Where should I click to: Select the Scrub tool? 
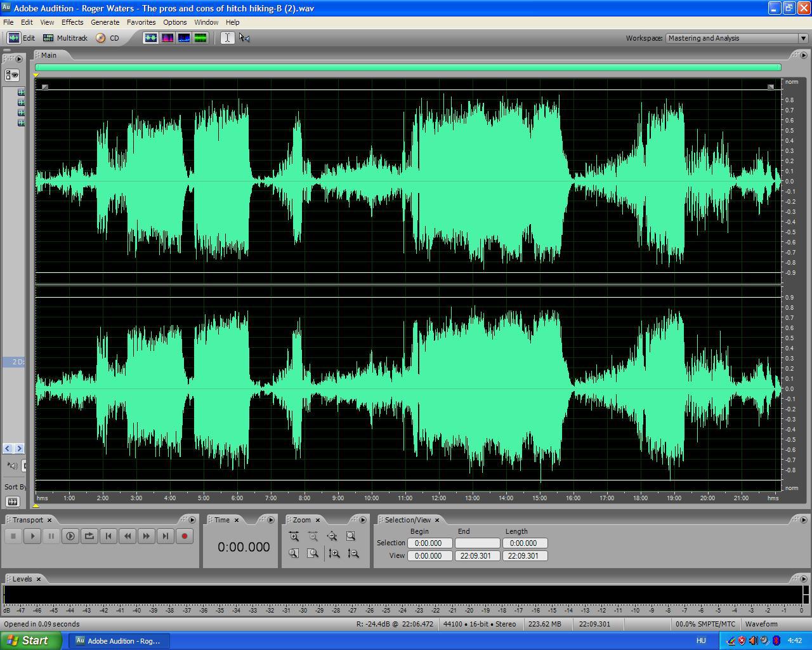tap(244, 38)
